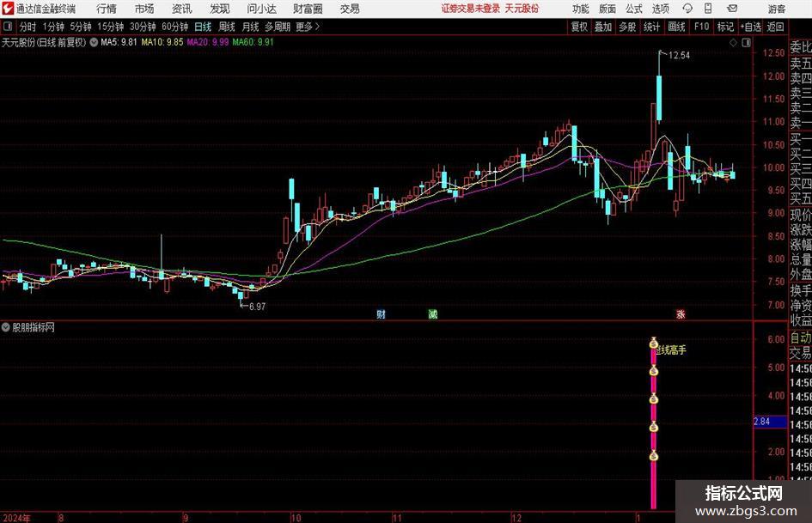Viewport: 812px width, 523px height.
Task: Expand the 更多 periods dropdown
Action: (x=308, y=27)
